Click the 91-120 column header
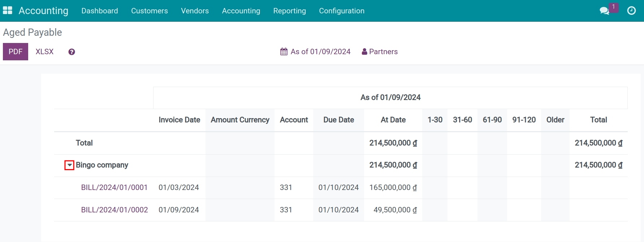 (524, 120)
